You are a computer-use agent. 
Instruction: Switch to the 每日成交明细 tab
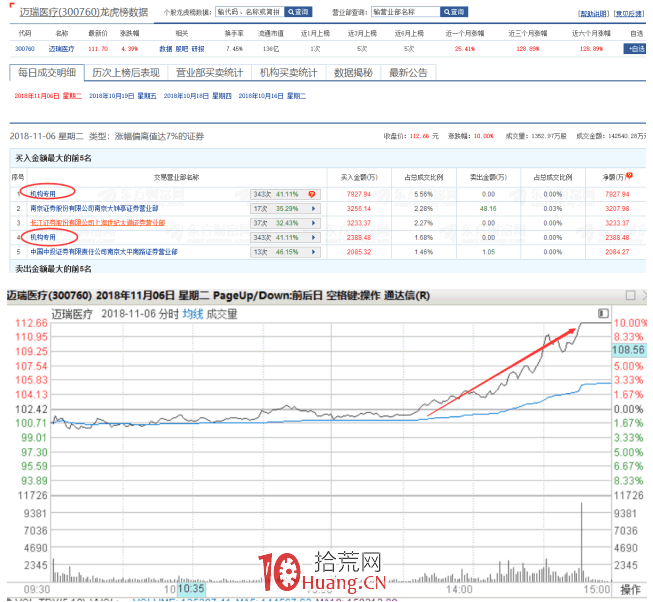(47, 73)
